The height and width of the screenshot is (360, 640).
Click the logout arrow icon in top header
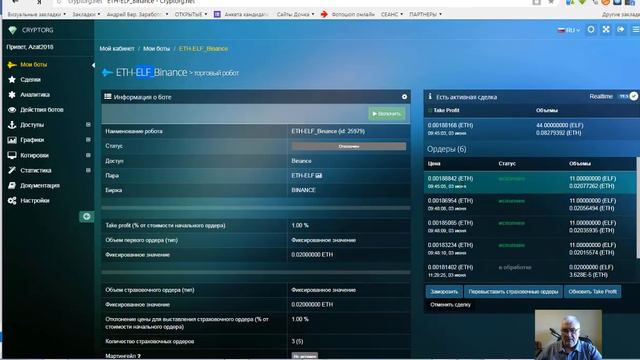click(621, 29)
